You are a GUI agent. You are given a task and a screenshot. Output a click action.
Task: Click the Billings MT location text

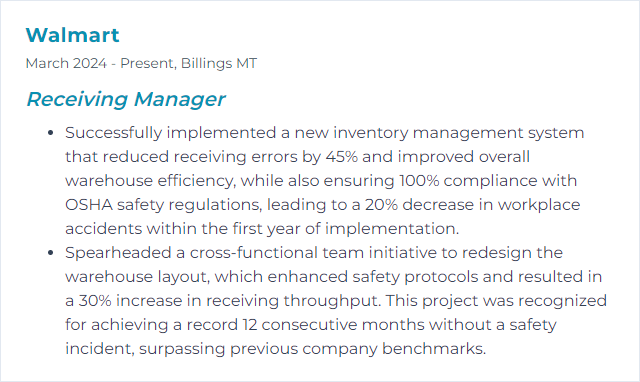point(219,63)
